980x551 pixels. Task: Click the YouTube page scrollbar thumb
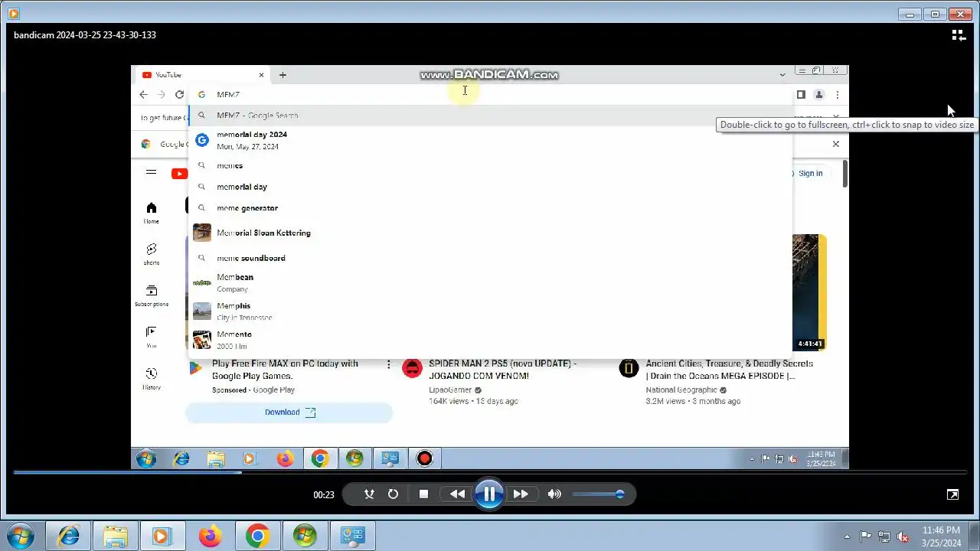pyautogui.click(x=844, y=174)
